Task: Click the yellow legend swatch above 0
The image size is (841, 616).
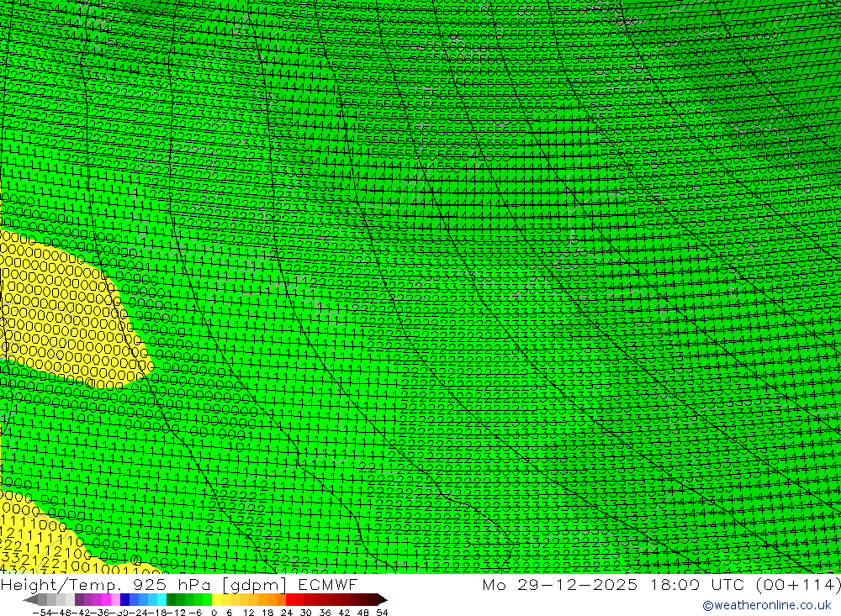Action: [217, 599]
